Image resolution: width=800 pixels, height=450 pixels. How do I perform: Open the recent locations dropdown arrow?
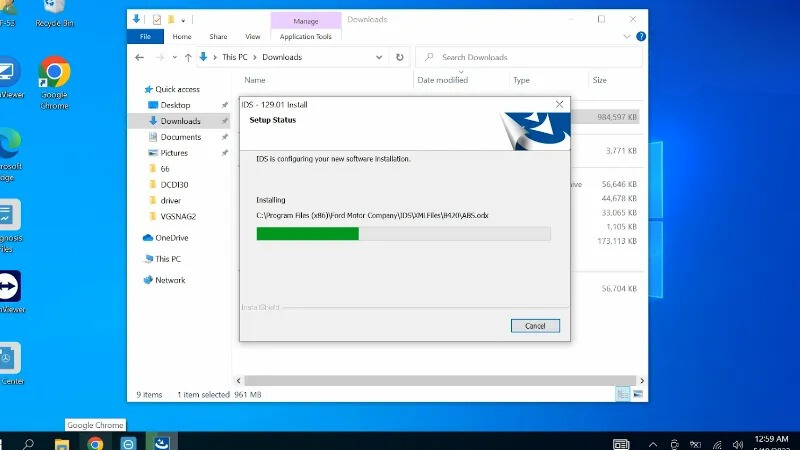(174, 57)
